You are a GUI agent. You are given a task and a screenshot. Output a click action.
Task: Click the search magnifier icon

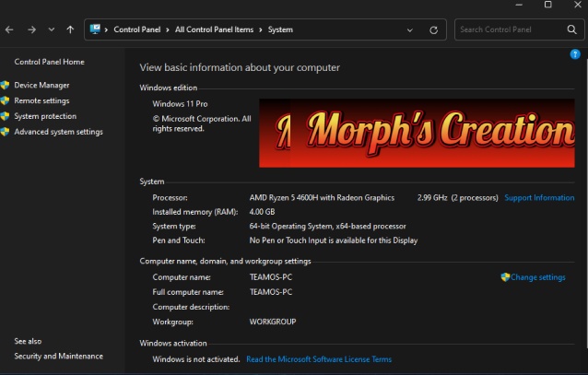click(572, 29)
